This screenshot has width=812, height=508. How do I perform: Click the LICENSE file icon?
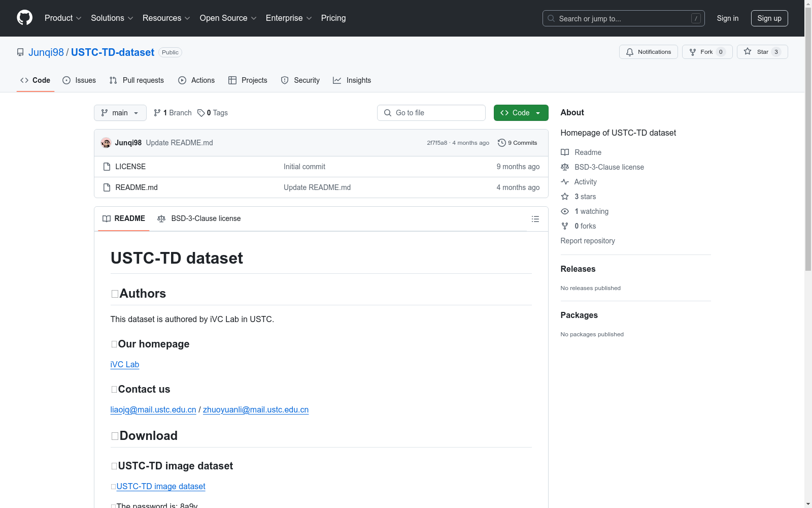tap(107, 166)
